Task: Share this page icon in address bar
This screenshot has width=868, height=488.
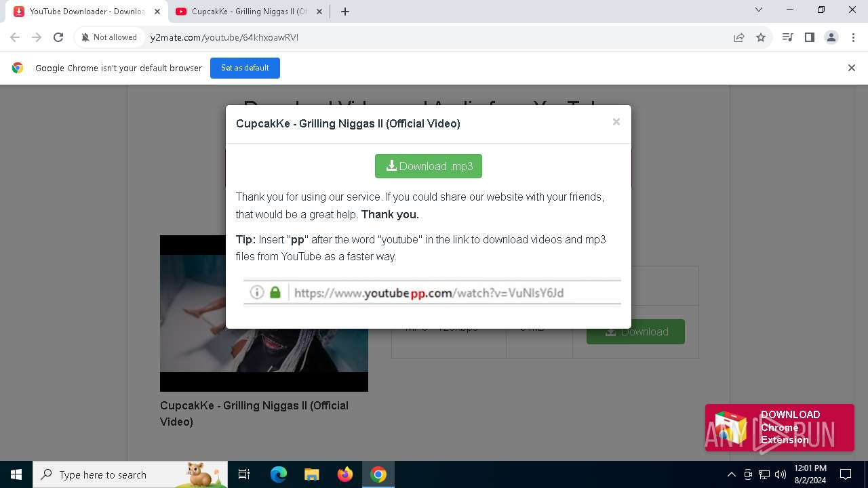Action: click(x=739, y=37)
